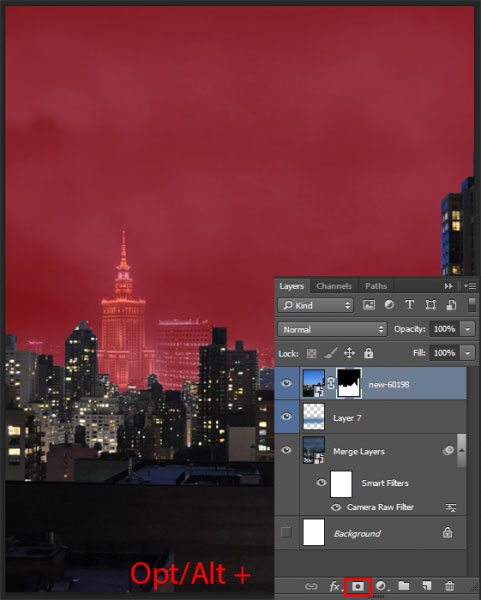481x600 pixels.
Task: Select the Merge Layers name
Action: pos(359,452)
